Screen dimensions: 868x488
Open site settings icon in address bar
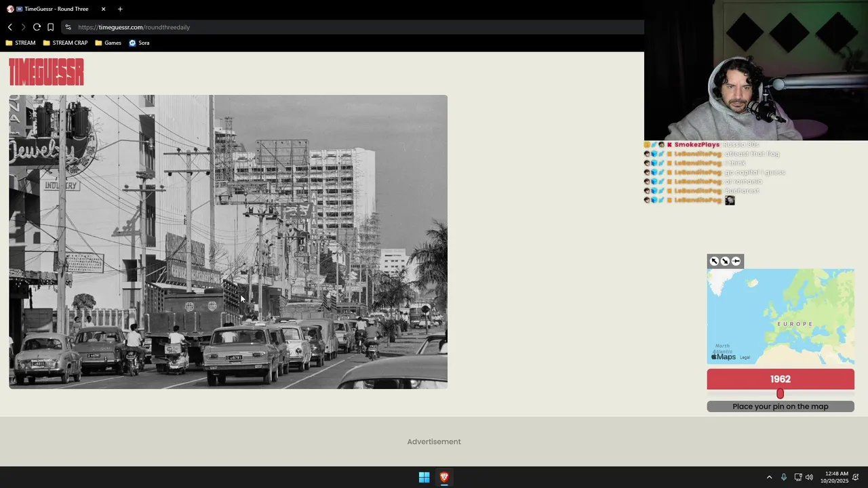pyautogui.click(x=68, y=27)
